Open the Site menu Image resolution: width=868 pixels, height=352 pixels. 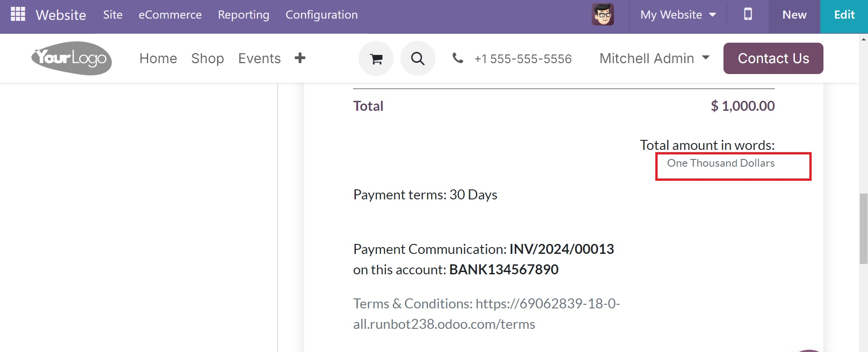[x=113, y=15]
